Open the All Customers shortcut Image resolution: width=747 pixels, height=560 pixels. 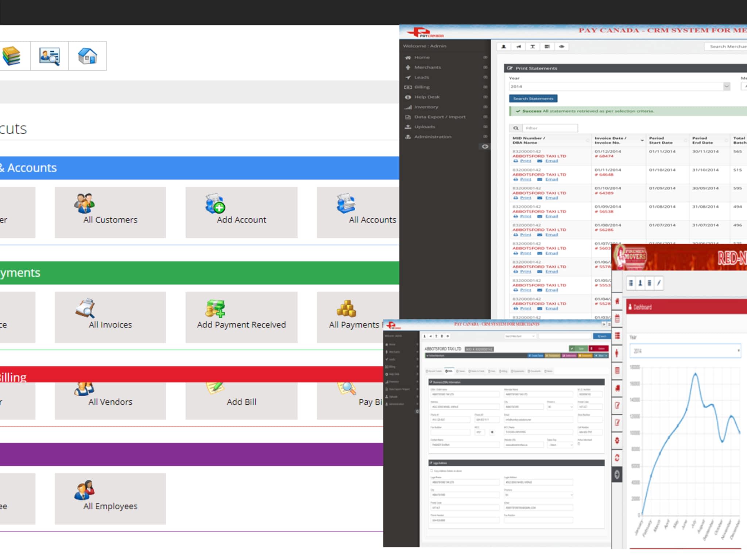tap(110, 211)
